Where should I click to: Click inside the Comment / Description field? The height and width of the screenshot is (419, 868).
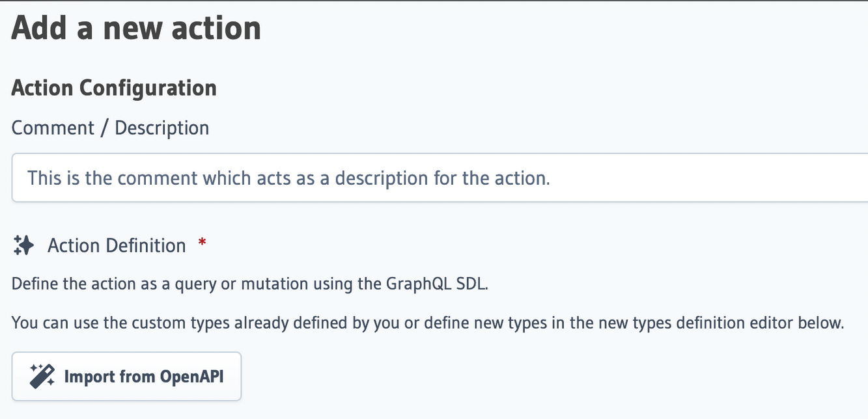coord(436,177)
